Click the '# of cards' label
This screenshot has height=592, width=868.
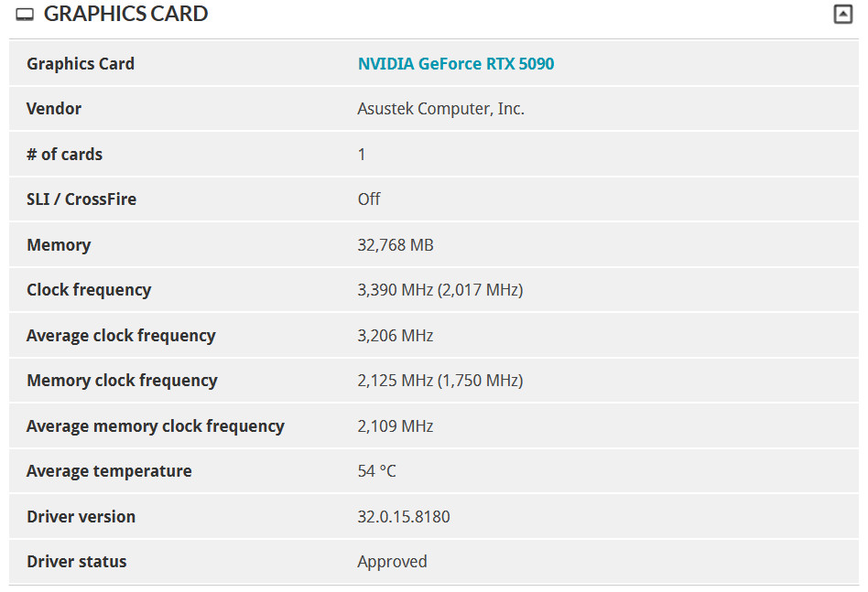[x=64, y=155]
